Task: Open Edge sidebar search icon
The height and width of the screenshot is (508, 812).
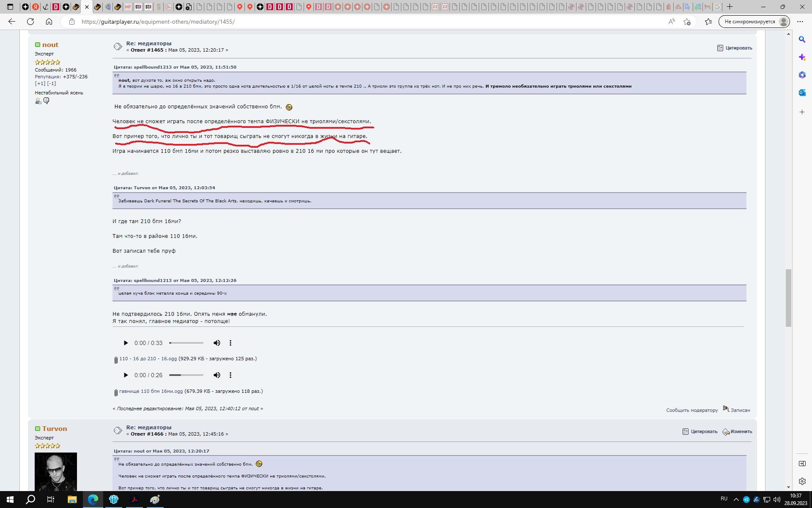Action: [802, 39]
